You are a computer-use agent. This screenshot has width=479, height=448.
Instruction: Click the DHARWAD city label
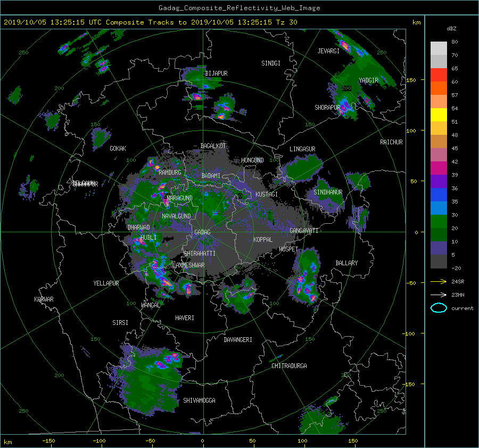pyautogui.click(x=138, y=227)
